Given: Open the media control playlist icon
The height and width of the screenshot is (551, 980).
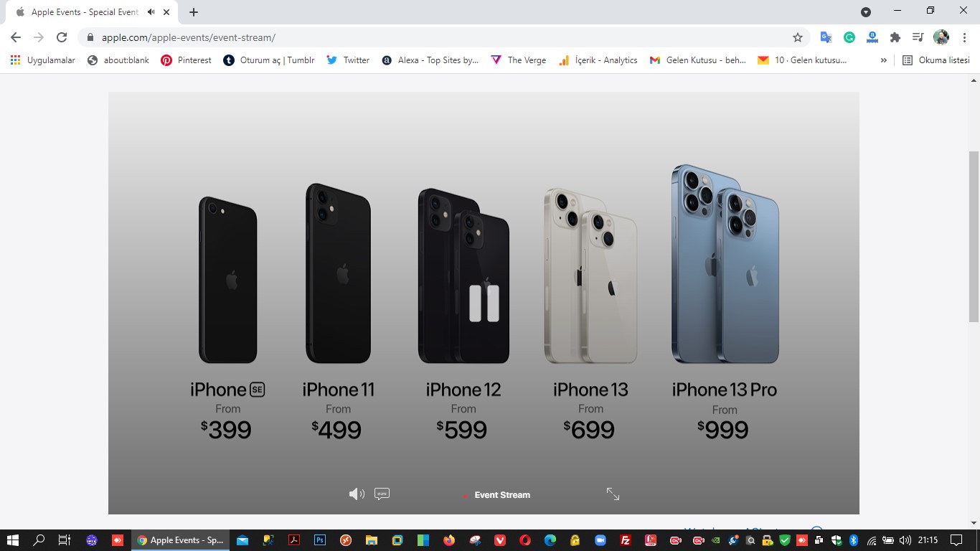Looking at the screenshot, I should tap(918, 37).
